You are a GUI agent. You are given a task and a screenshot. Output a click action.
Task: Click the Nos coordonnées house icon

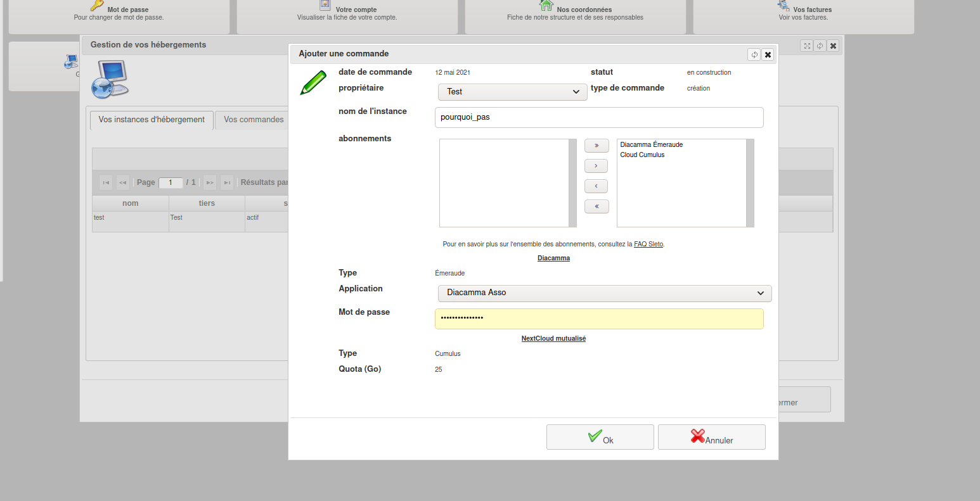point(546,6)
